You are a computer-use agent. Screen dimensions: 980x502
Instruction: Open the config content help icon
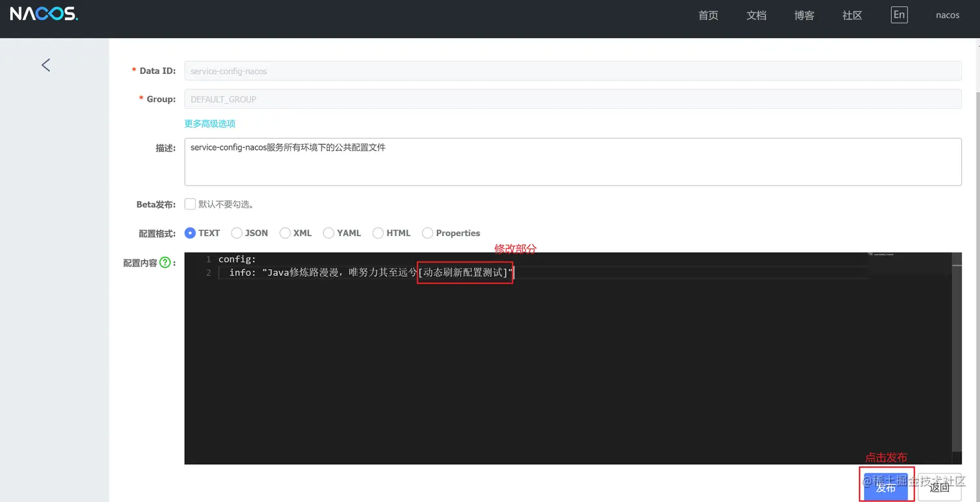click(165, 263)
